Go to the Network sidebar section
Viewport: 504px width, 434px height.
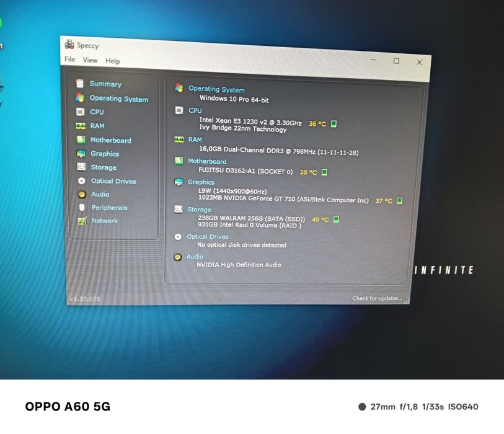coord(105,221)
